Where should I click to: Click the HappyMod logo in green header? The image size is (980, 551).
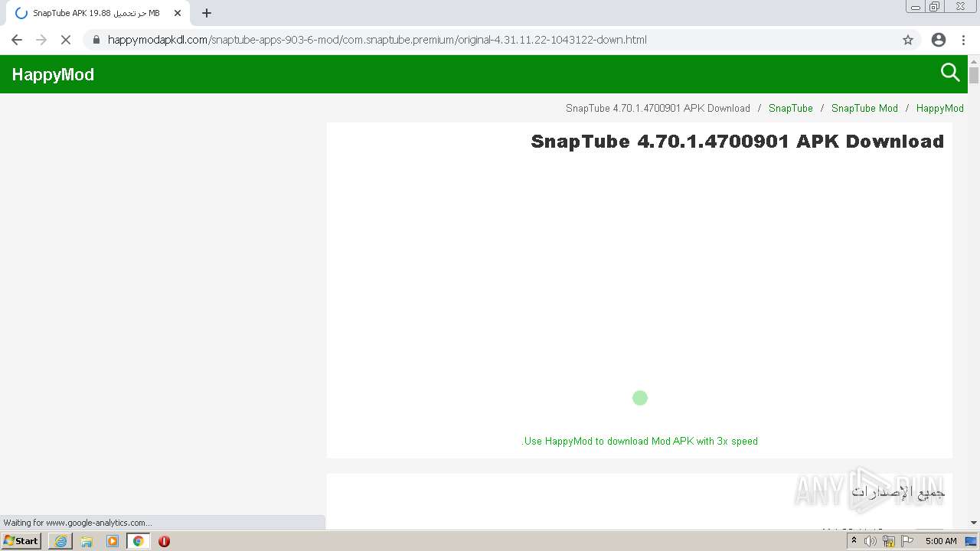(53, 74)
